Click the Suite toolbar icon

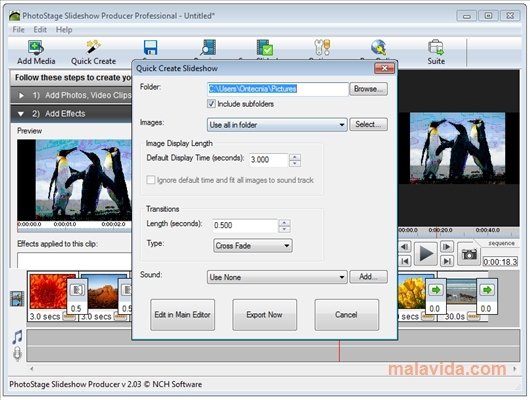(x=436, y=47)
